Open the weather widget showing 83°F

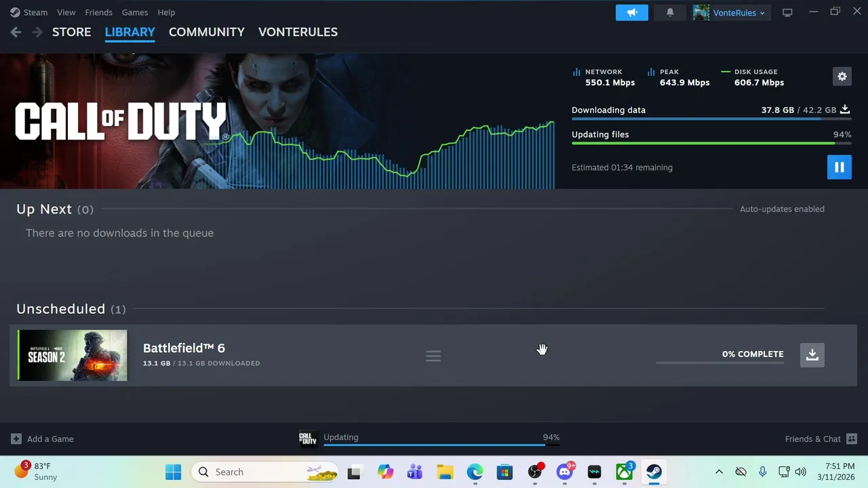pos(36,472)
